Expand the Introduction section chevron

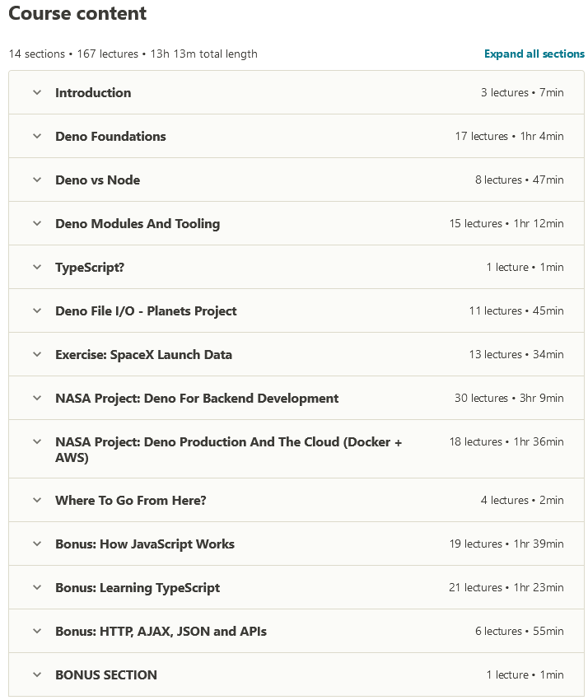coord(37,93)
